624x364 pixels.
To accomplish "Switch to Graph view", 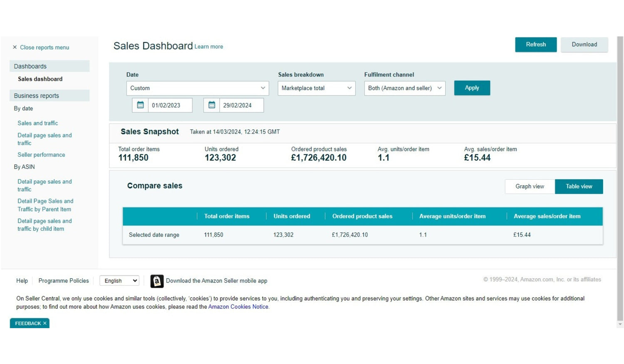I will click(530, 186).
